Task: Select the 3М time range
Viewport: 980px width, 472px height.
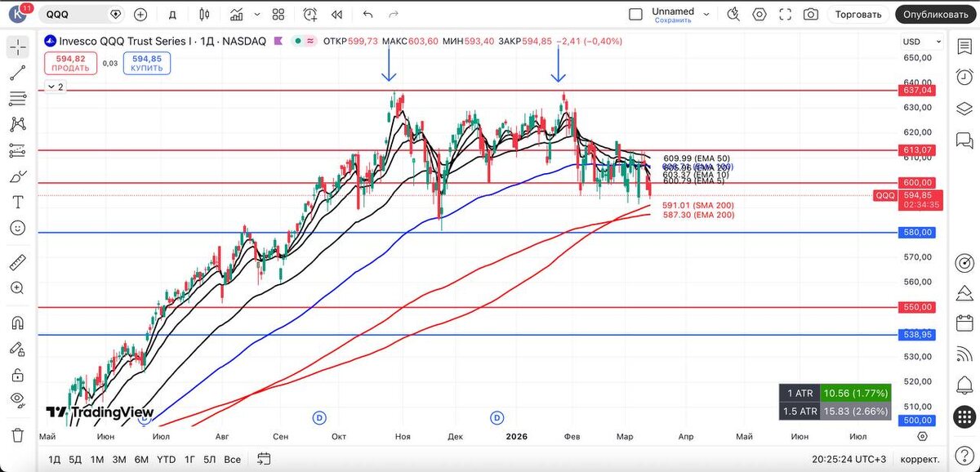Action: [x=118, y=459]
